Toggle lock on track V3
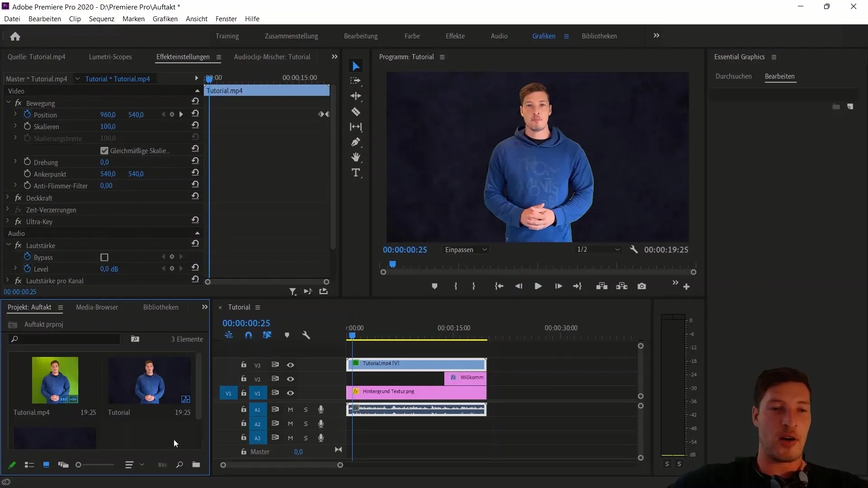The height and width of the screenshot is (488, 868). [x=244, y=365]
